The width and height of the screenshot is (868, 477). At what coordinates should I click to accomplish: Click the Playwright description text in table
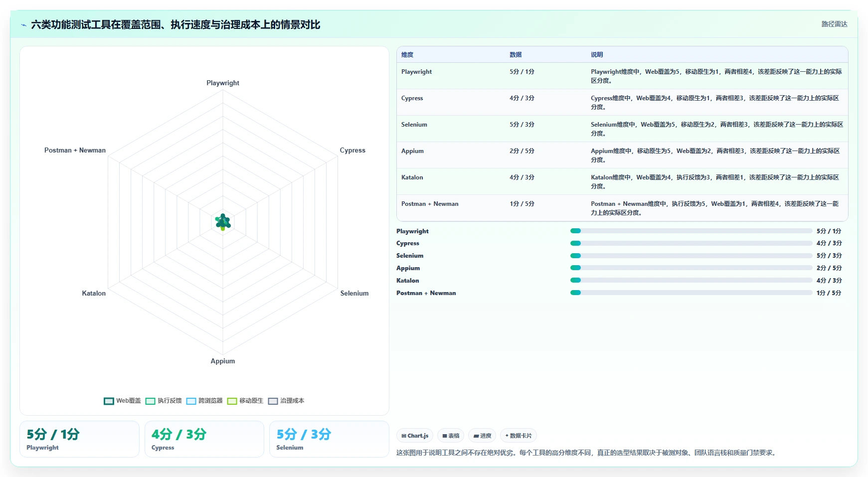coord(716,76)
